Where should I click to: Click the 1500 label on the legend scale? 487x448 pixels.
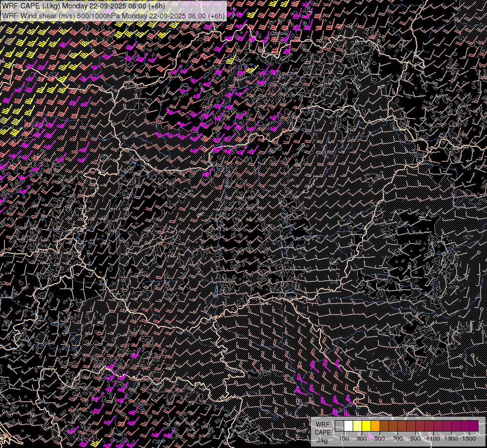point(469,439)
